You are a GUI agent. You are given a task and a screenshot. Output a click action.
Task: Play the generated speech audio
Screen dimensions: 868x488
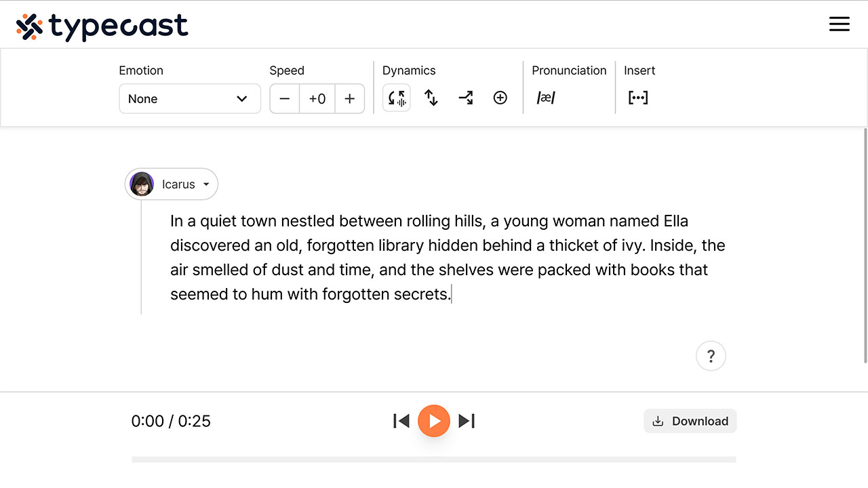[434, 420]
